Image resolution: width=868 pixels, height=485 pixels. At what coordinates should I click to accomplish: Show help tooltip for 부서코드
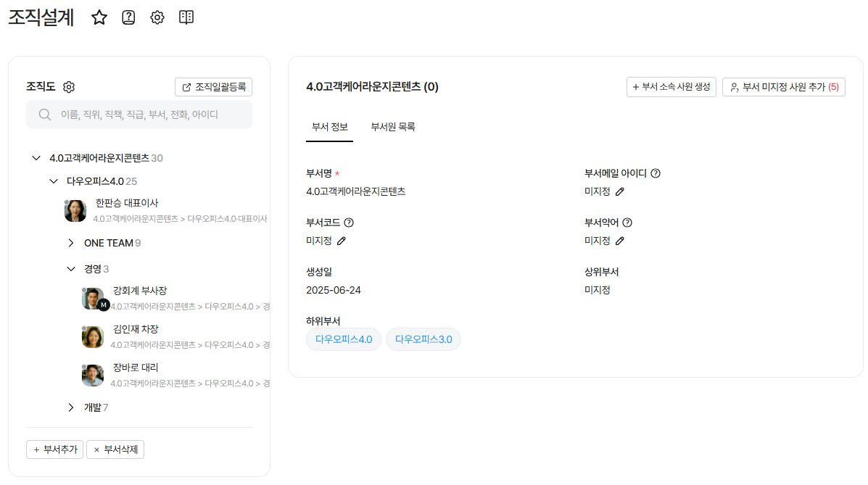point(348,223)
